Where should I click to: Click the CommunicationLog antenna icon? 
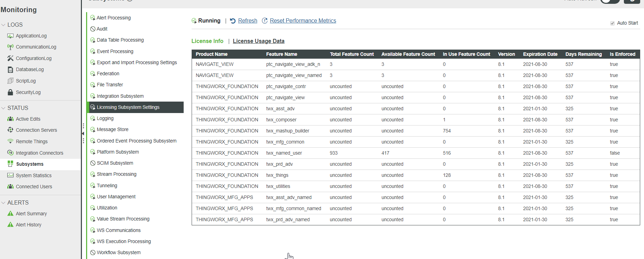10,47
